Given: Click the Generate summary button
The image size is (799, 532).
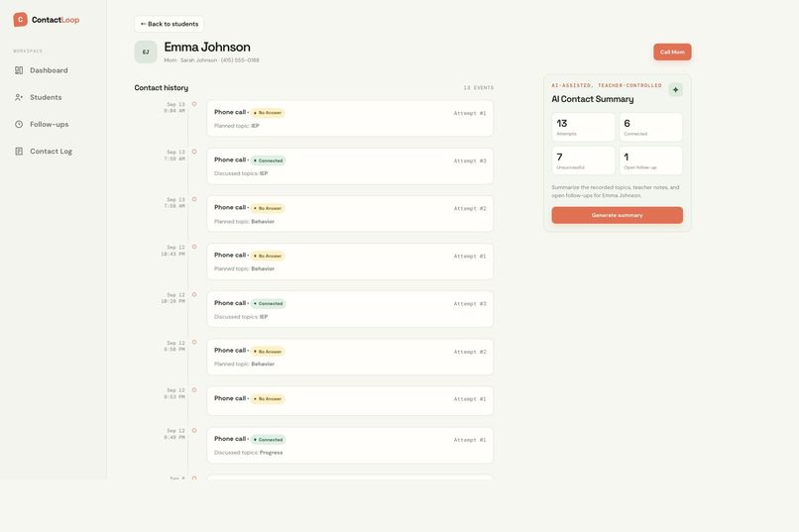Looking at the screenshot, I should point(617,215).
